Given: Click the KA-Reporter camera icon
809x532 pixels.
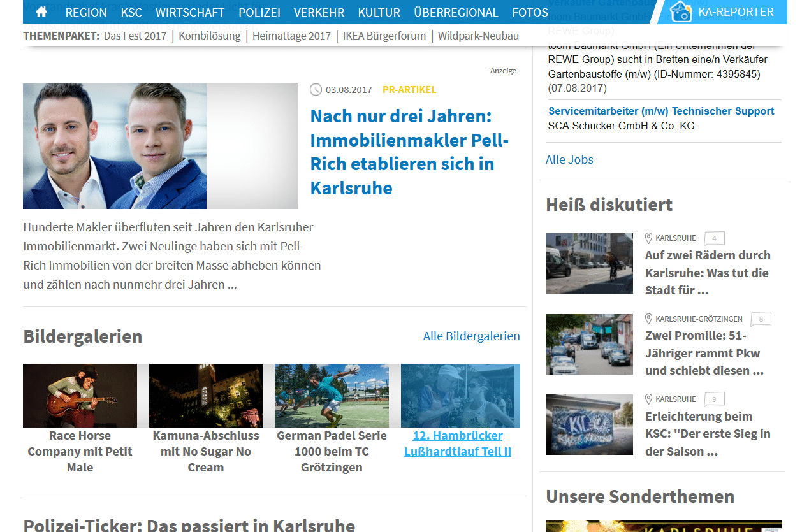Looking at the screenshot, I should (x=681, y=11).
